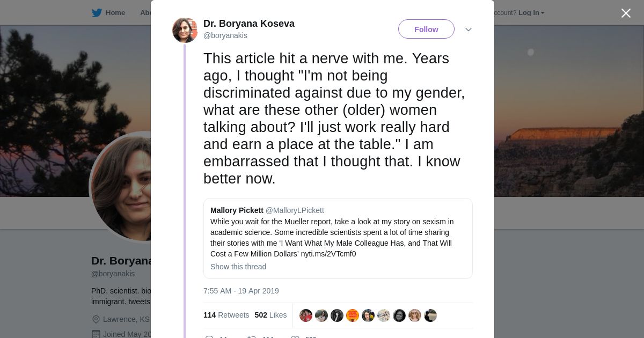Click the location pin icon near Lawrence, KS
Viewport: 644px width, 338px height.
[96, 319]
